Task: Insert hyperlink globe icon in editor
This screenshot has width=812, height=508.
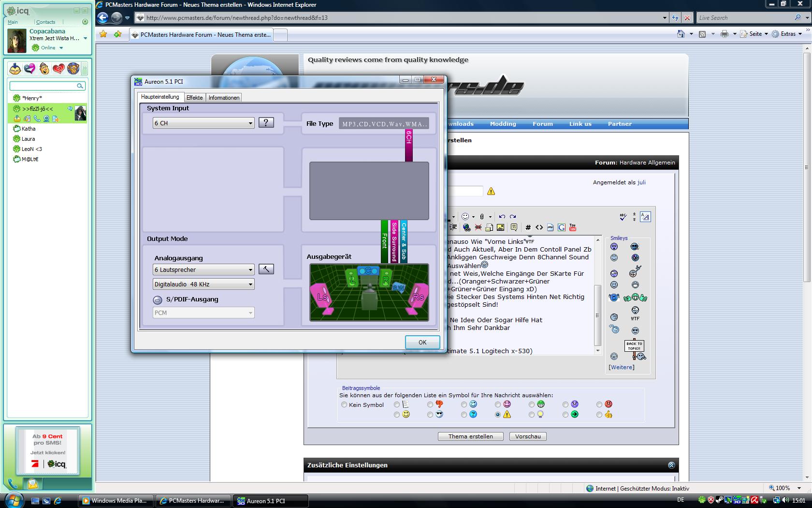Action: 467,227
